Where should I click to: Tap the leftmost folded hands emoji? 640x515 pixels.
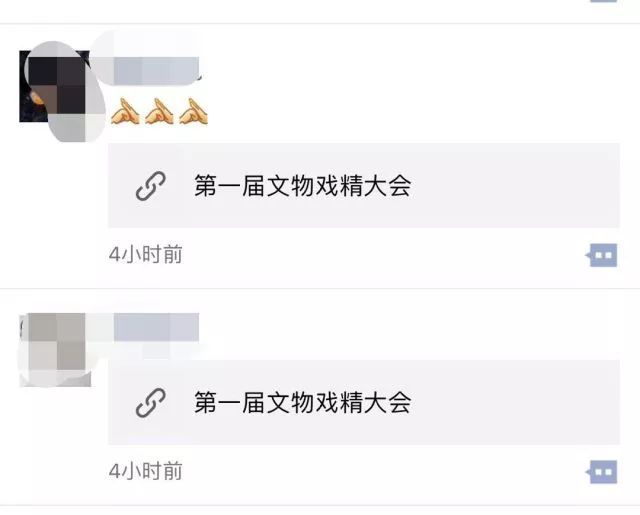click(x=125, y=111)
